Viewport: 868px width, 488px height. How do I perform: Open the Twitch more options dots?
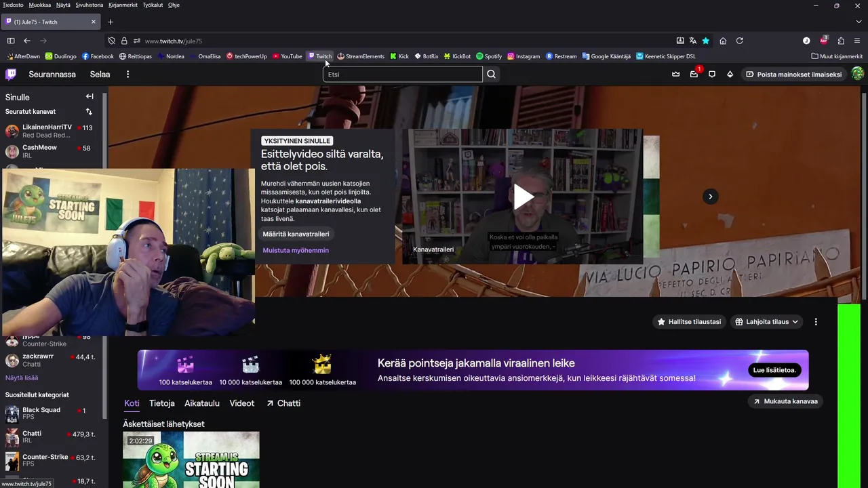[127, 74]
